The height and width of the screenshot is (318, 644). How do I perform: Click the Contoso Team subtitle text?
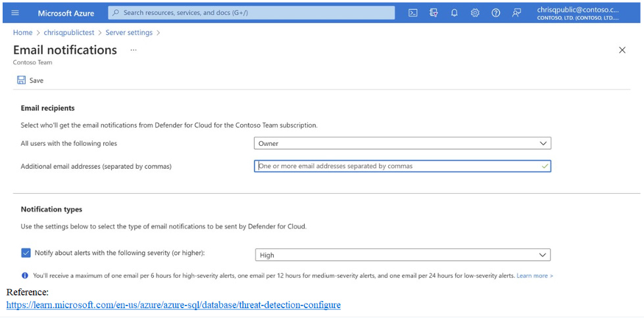click(x=32, y=63)
